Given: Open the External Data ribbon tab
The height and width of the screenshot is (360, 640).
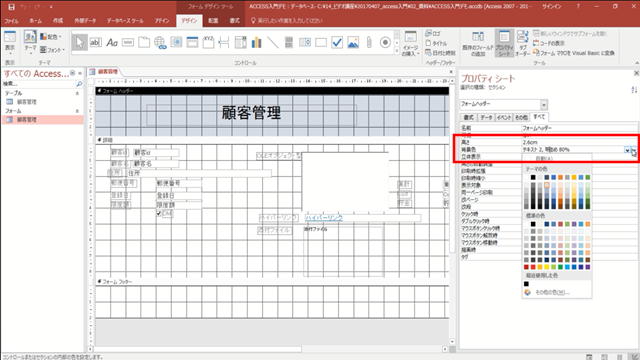Looking at the screenshot, I should coord(85,21).
